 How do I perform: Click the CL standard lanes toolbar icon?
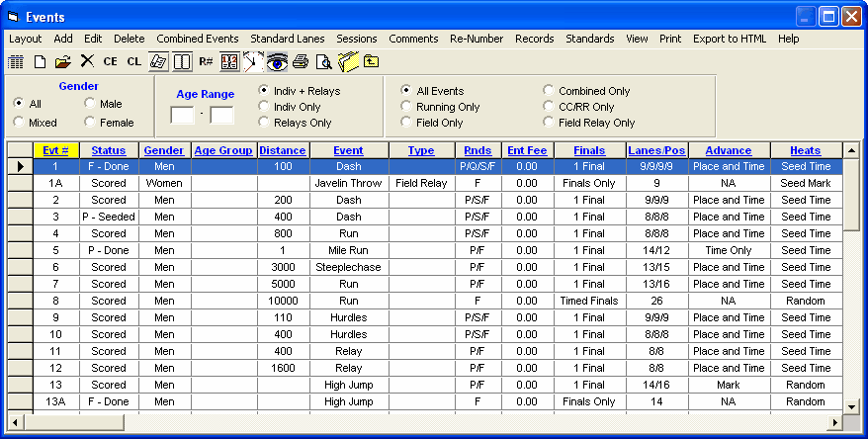coord(134,61)
